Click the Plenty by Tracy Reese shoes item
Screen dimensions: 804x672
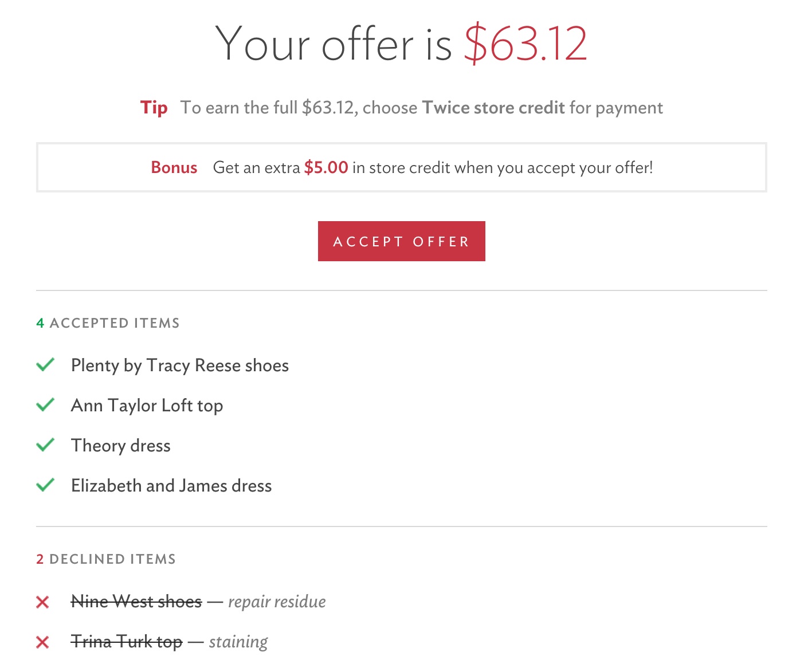179,366
